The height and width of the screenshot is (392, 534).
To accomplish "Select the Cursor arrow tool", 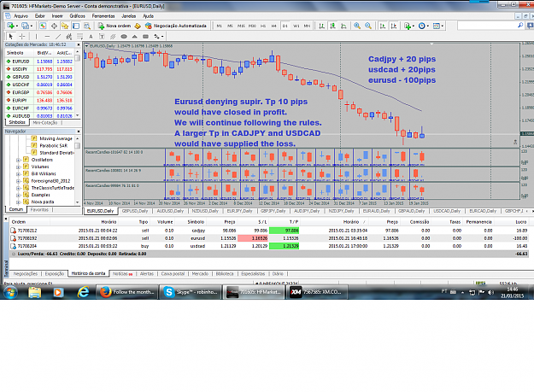I will 11,37.
